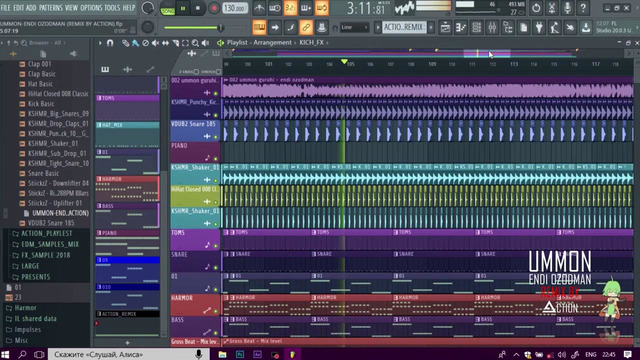Adjust the master volume knob
This screenshot has width=640, height=360.
148,8
